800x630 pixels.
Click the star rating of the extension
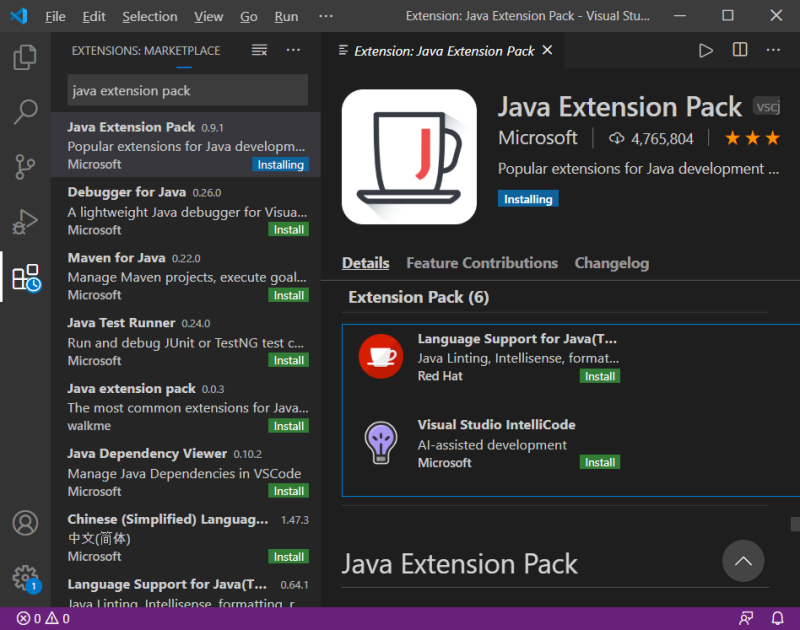[x=753, y=138]
